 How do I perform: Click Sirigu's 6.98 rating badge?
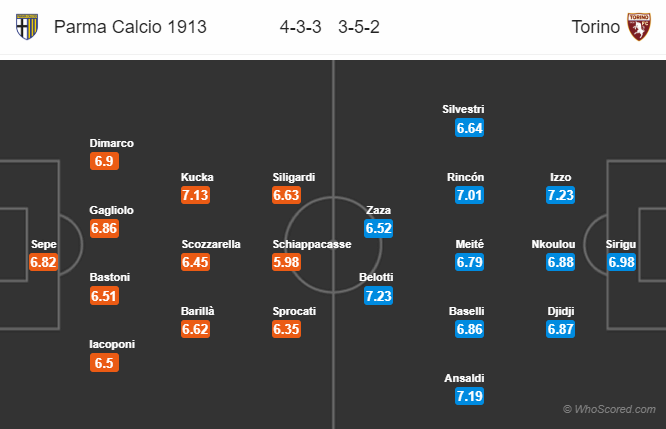pyautogui.click(x=621, y=262)
